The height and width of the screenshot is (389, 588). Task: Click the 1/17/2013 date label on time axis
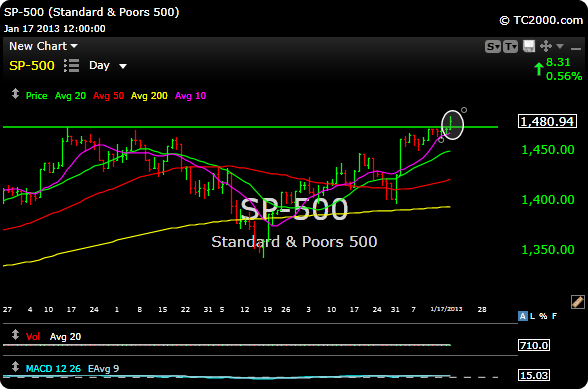coord(446,309)
